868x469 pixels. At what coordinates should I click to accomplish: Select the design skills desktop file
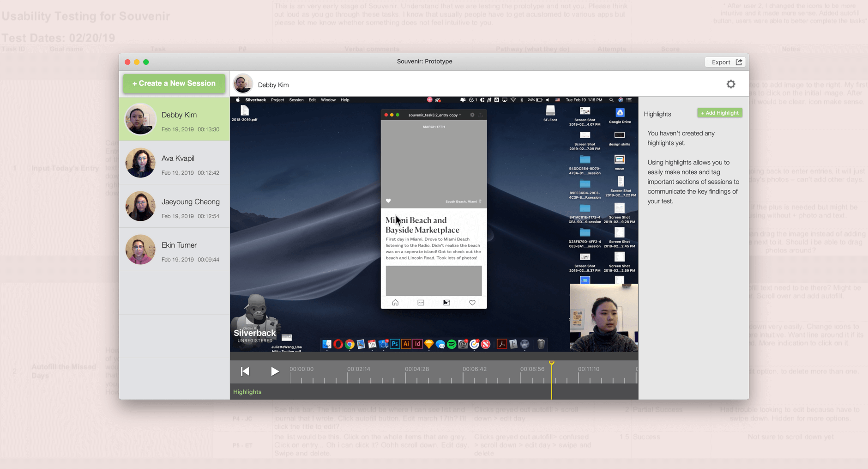[x=620, y=138]
